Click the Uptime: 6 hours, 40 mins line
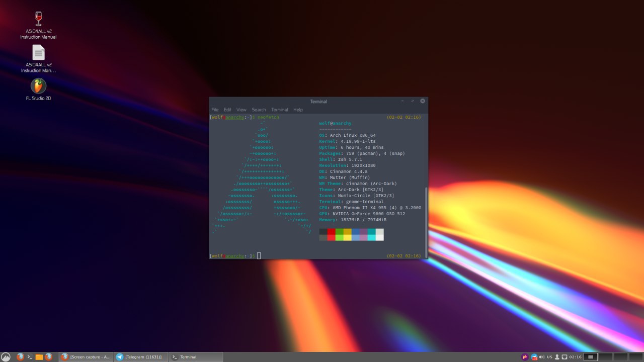 pyautogui.click(x=351, y=147)
